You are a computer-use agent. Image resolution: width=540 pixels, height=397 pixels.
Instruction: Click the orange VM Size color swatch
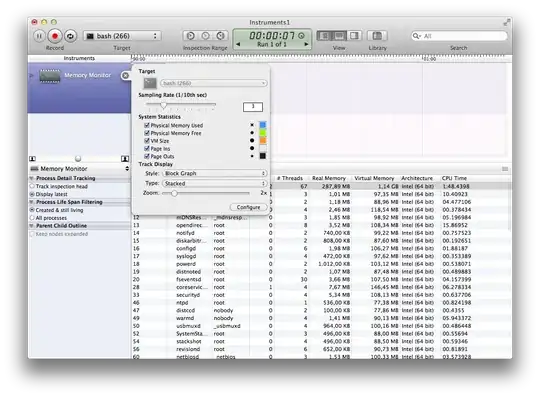pyautogui.click(x=263, y=140)
